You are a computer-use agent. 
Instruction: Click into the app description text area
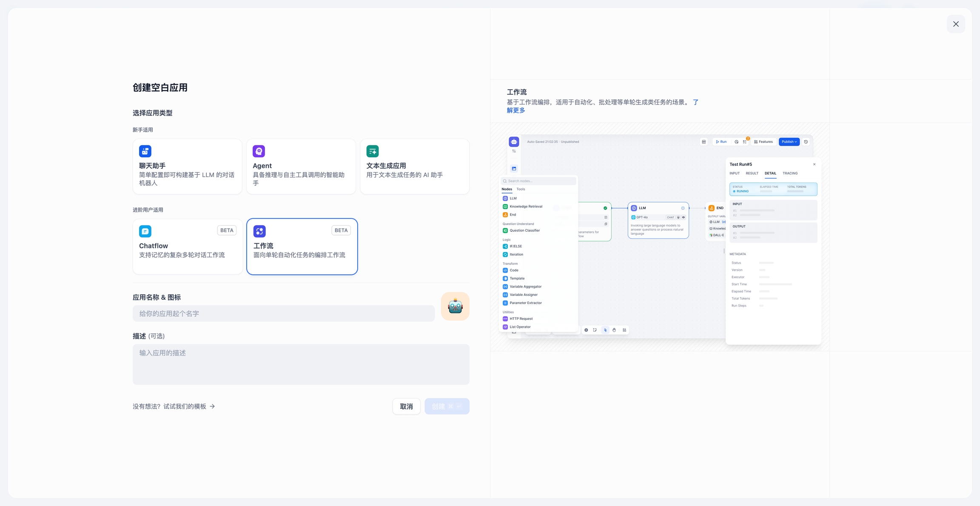click(301, 364)
